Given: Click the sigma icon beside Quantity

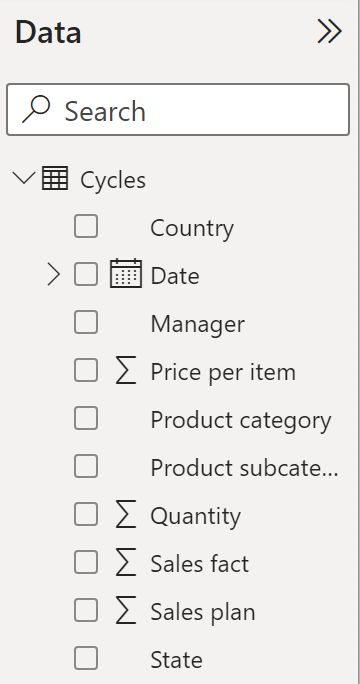Looking at the screenshot, I should click(126, 514).
